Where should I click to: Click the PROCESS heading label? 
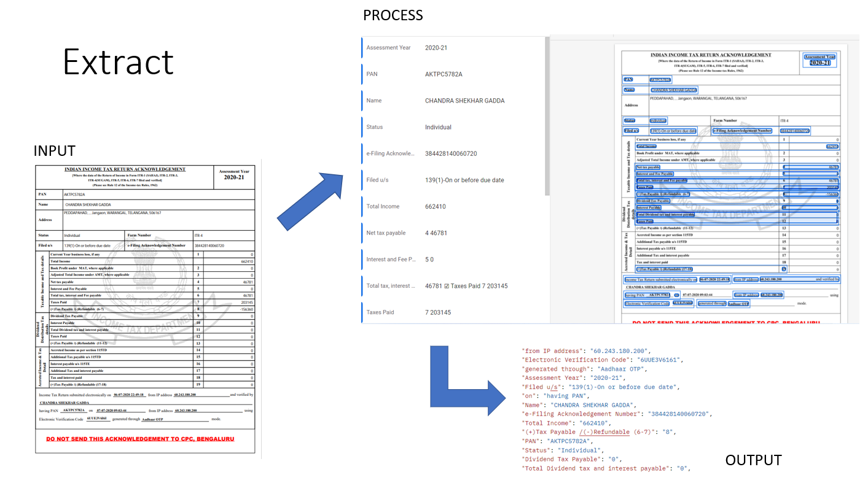tap(393, 15)
